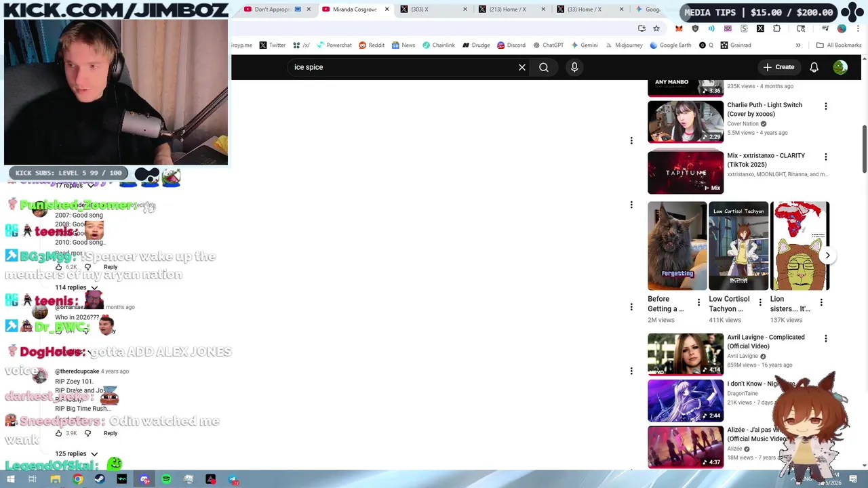Screen dimensions: 868x488
Task: Close the Miranda Cosgrove tab
Action: [x=387, y=9]
